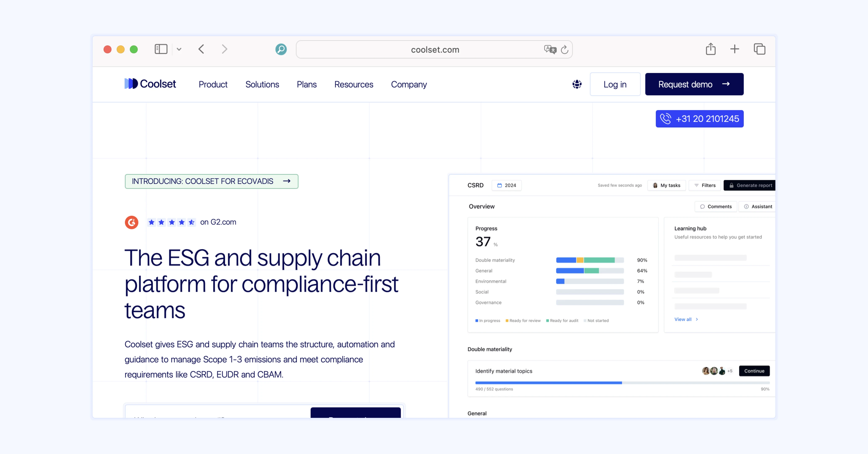This screenshot has height=454, width=868.
Task: Open the 2024 year selector
Action: [x=507, y=185]
